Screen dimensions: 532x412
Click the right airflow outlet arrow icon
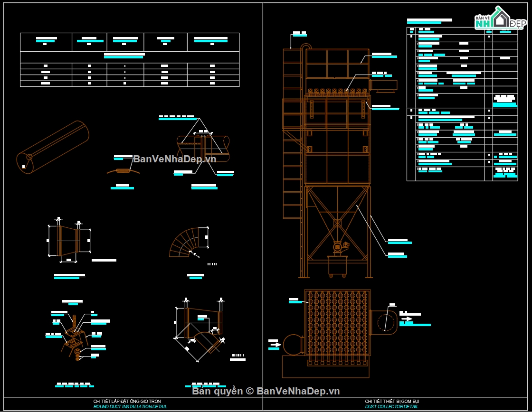[407, 319]
